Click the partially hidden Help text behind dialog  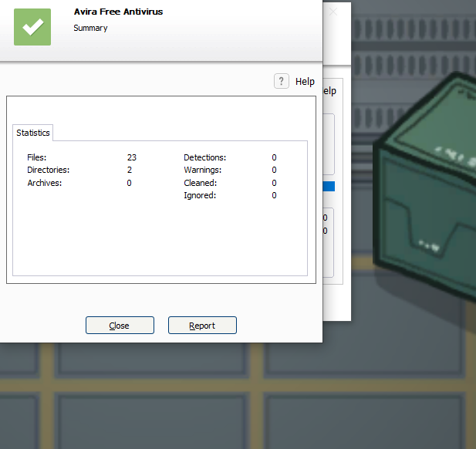[x=329, y=91]
